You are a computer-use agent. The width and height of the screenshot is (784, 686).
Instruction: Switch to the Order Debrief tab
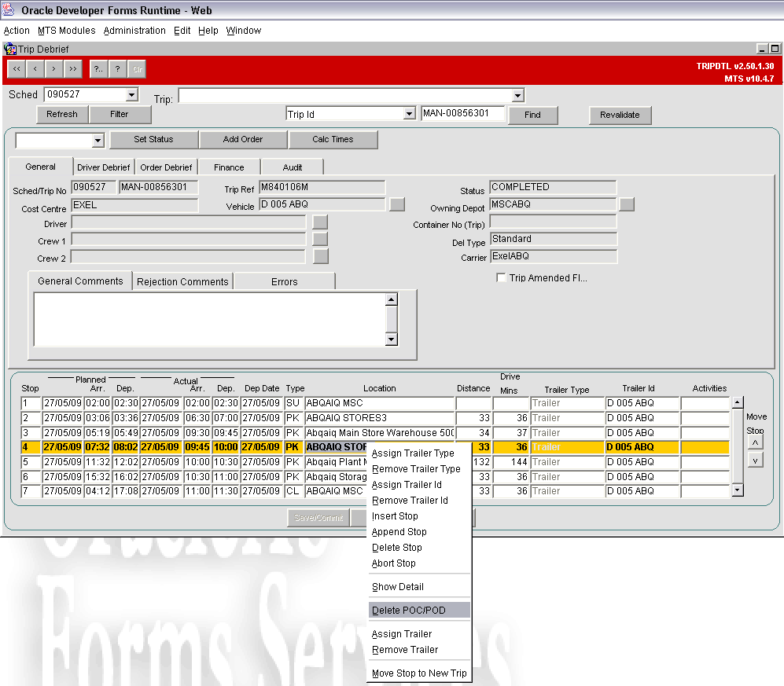pos(166,167)
